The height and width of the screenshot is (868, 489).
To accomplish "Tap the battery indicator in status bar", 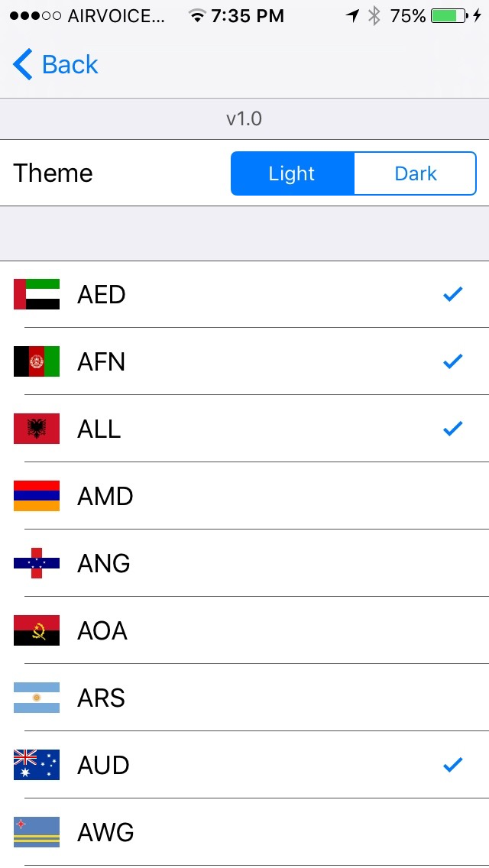I will [449, 16].
